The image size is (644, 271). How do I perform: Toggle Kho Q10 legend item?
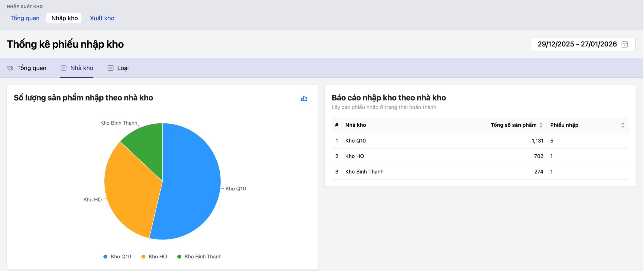(x=117, y=256)
